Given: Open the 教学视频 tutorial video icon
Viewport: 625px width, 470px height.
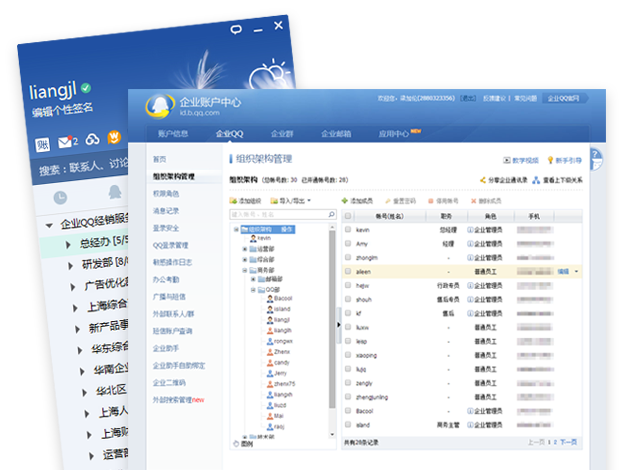Looking at the screenshot, I should [507, 160].
